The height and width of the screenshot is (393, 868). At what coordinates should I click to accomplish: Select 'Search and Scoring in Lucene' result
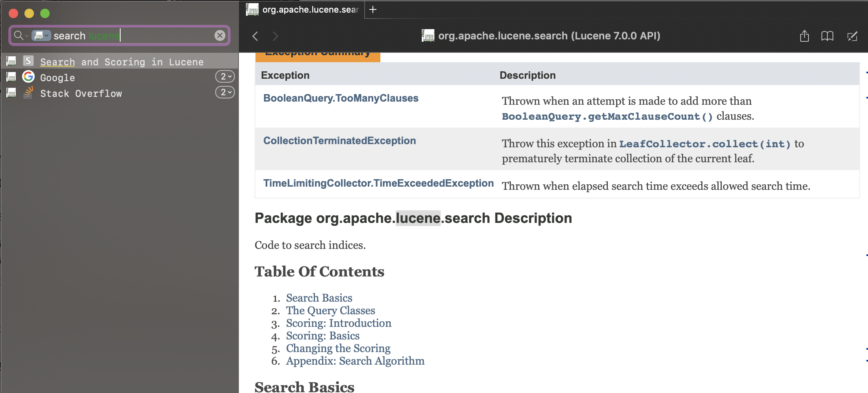click(x=122, y=62)
